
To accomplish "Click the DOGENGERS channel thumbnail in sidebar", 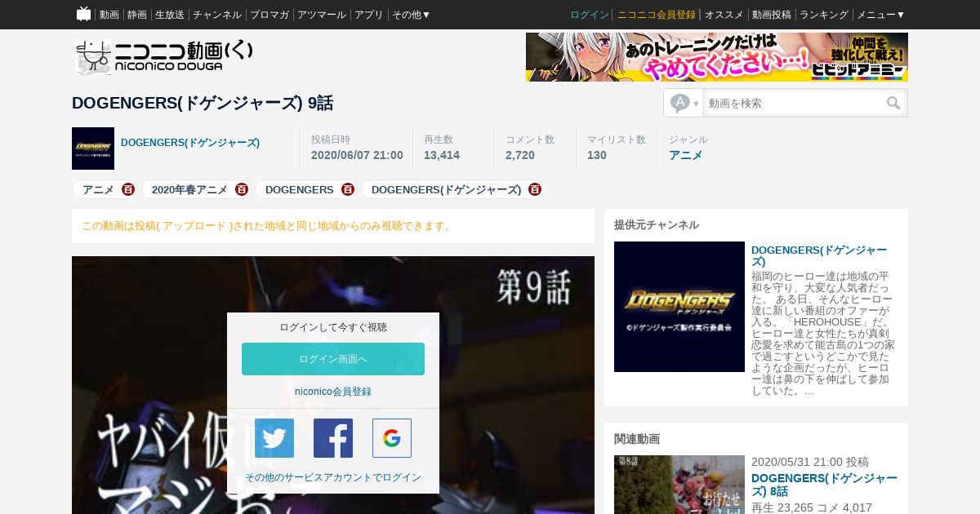I will click(679, 307).
